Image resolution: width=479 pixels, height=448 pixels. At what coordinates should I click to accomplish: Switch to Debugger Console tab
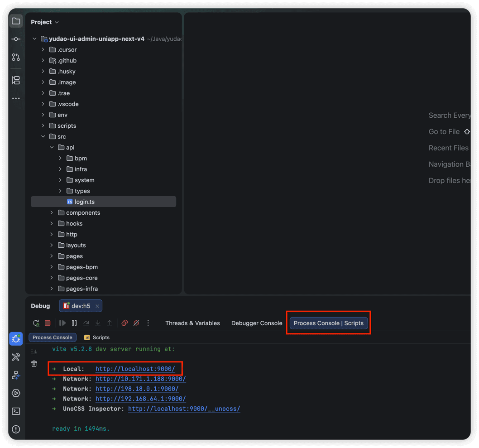point(257,323)
